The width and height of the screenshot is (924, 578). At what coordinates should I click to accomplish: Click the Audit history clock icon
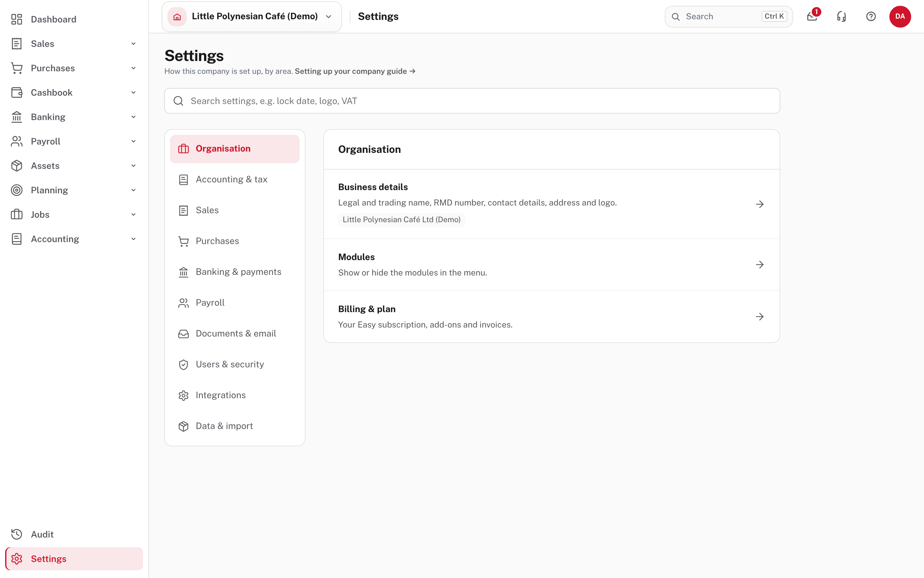[x=16, y=534]
